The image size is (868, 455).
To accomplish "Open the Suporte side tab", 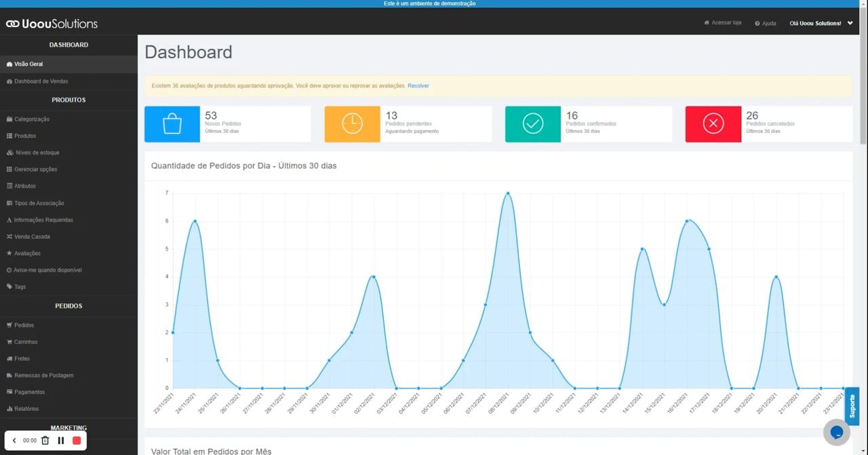I will (852, 405).
